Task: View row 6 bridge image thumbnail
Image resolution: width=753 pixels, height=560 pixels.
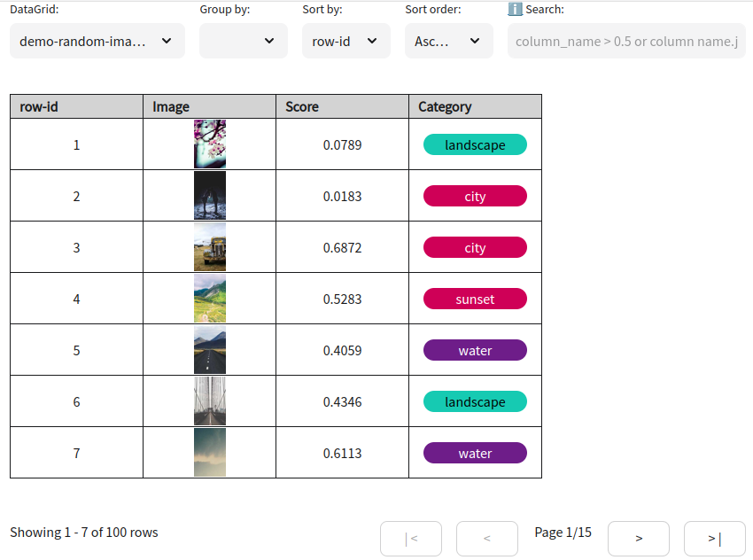Action: coord(210,401)
